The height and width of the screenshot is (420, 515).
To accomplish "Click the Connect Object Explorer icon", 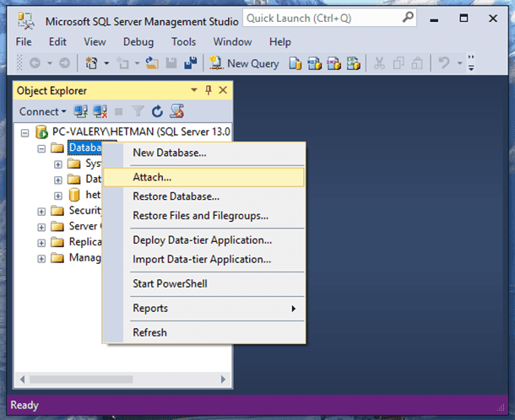I will coord(80,111).
